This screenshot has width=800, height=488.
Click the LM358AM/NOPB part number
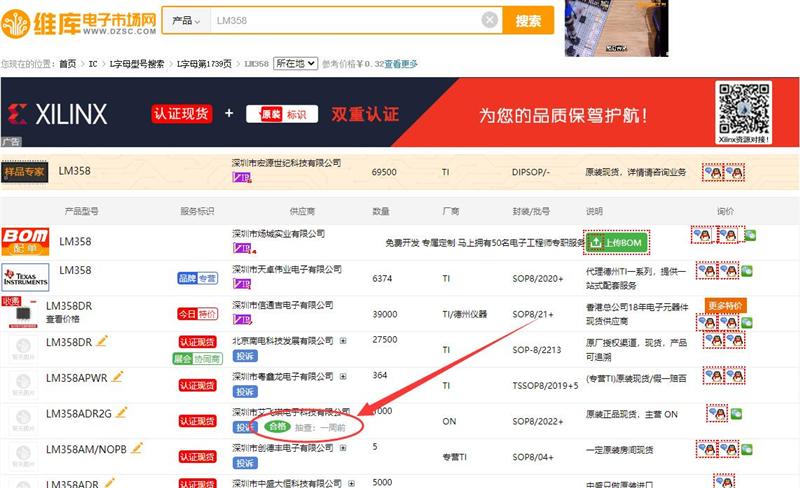tap(86, 450)
